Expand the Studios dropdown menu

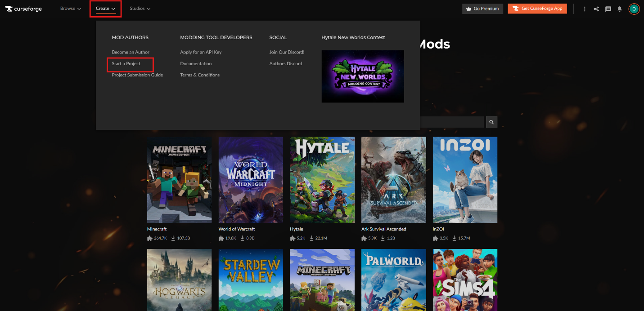[140, 9]
